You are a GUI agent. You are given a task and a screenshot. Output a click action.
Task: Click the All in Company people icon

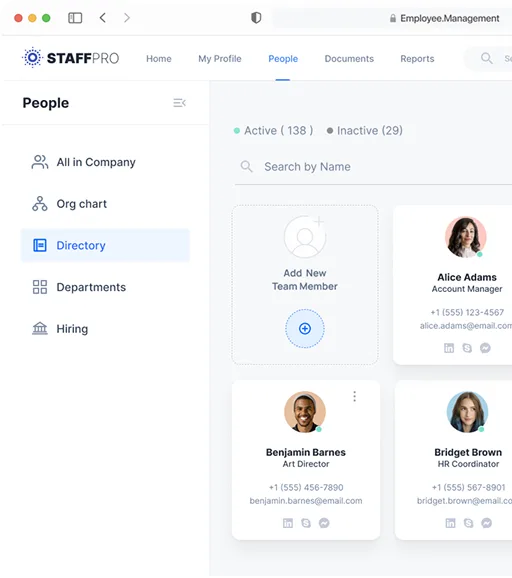[40, 162]
